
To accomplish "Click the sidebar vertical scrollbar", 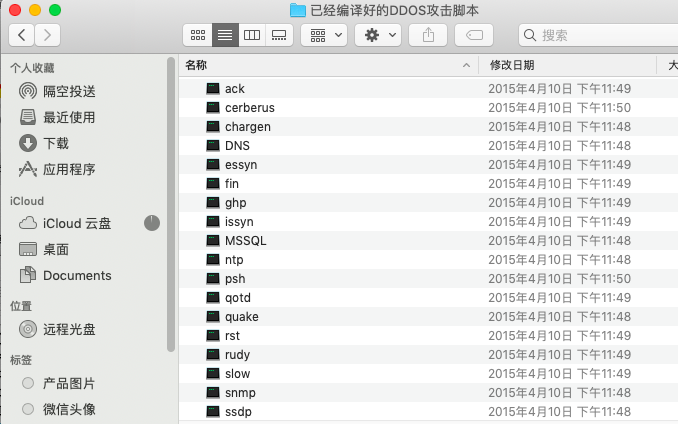I will click(171, 204).
